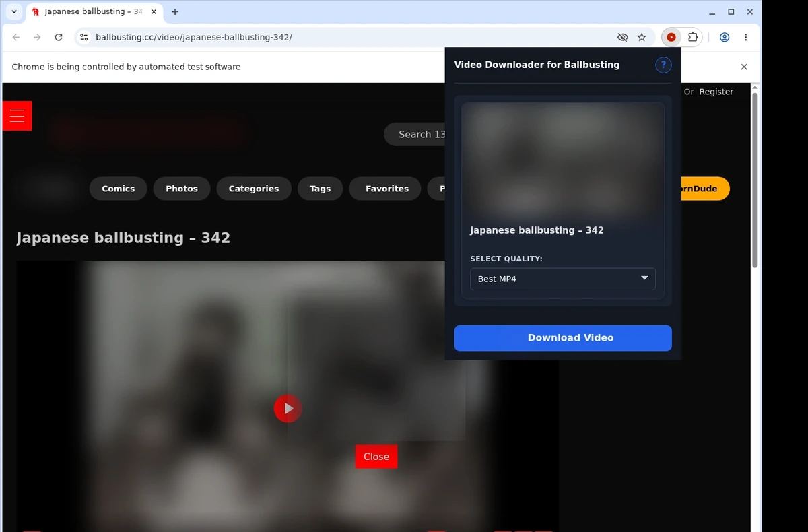Go back to the previous page
This screenshot has width=808, height=532.
(x=16, y=38)
